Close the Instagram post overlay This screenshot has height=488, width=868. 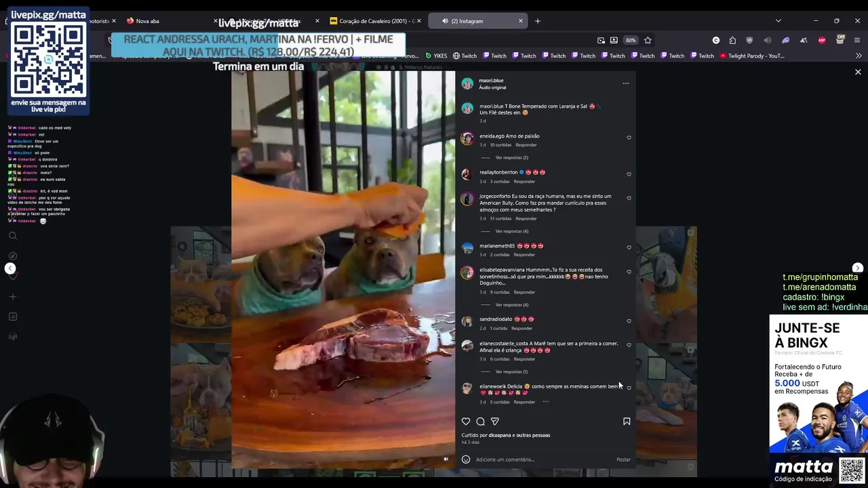coord(858,72)
